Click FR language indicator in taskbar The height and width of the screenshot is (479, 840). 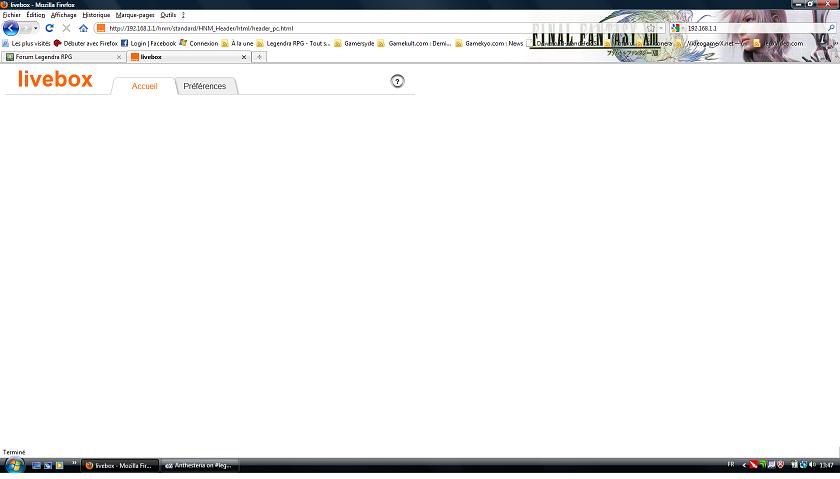coord(731,465)
